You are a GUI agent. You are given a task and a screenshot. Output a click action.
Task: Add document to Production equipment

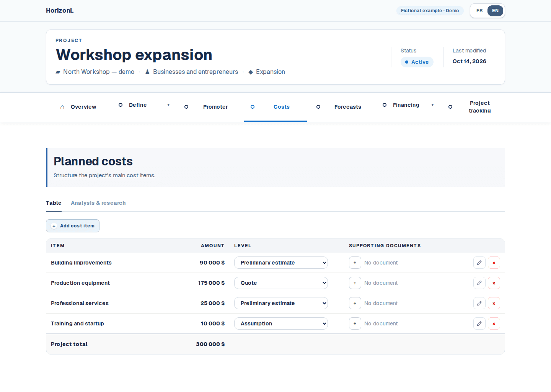tap(355, 283)
